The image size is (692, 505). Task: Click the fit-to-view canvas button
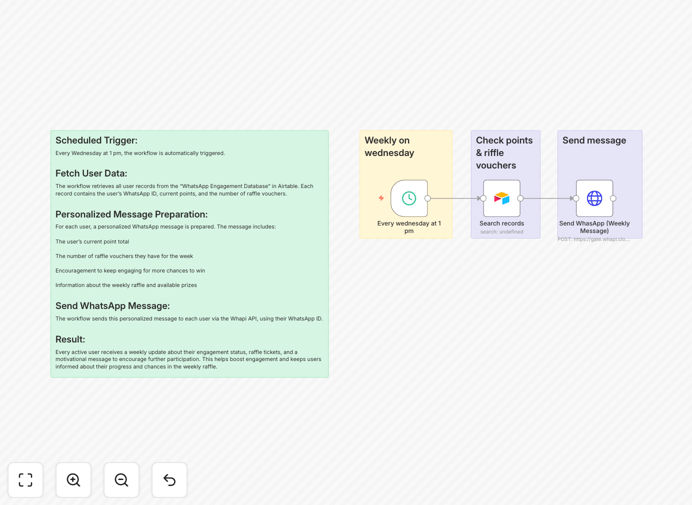click(26, 480)
